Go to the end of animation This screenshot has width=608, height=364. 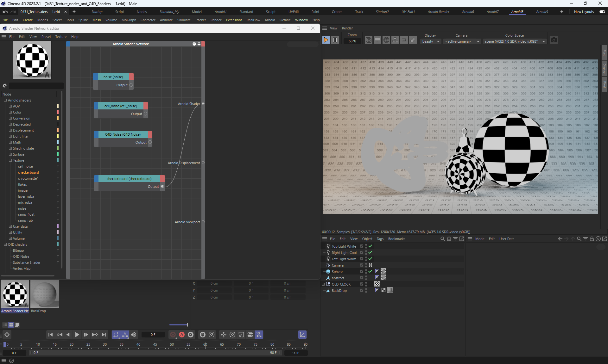(x=104, y=335)
